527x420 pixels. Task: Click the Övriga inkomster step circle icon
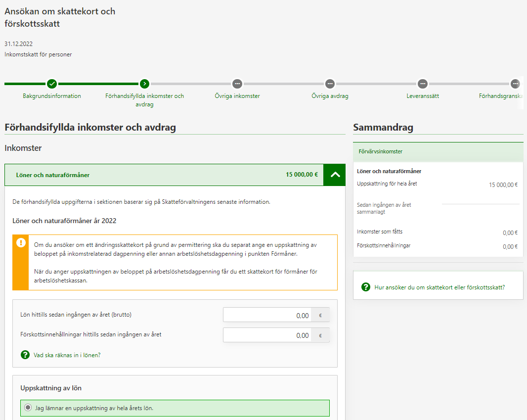(x=237, y=84)
